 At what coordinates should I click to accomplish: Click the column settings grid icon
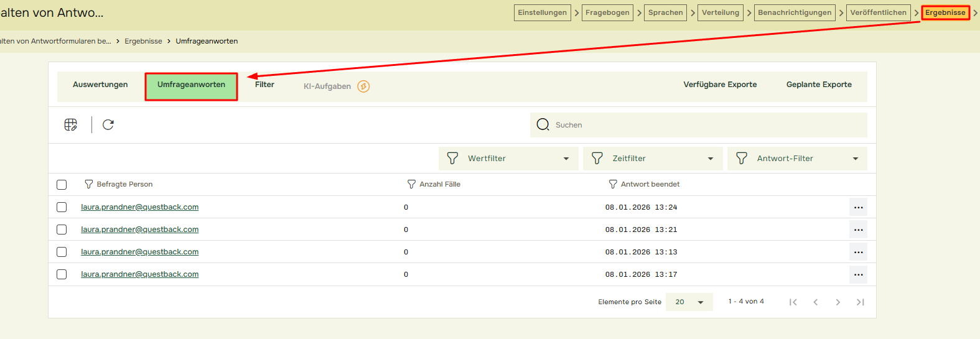[x=70, y=125]
